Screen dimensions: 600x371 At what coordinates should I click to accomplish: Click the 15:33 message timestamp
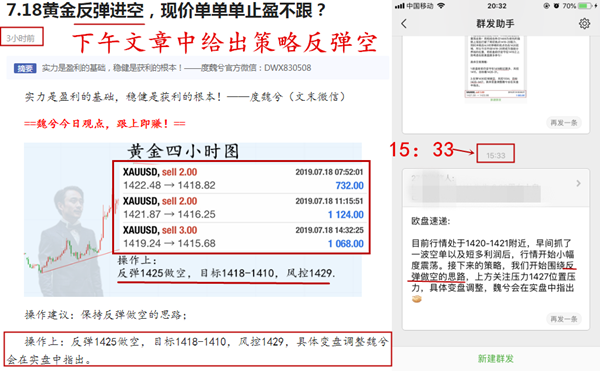point(496,155)
